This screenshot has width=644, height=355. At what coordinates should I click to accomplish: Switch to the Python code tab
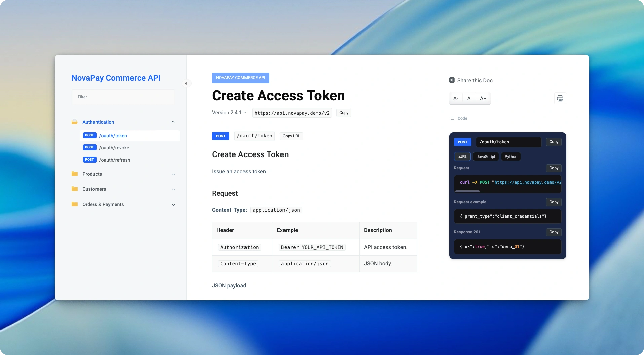[511, 157]
